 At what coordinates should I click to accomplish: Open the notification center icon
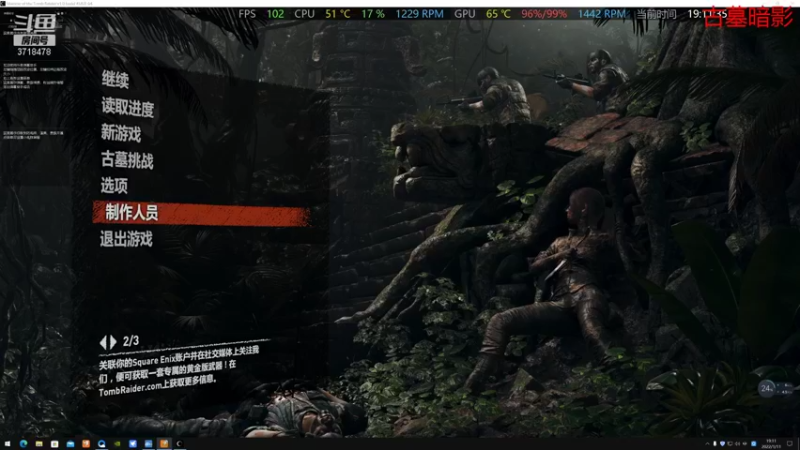point(790,443)
